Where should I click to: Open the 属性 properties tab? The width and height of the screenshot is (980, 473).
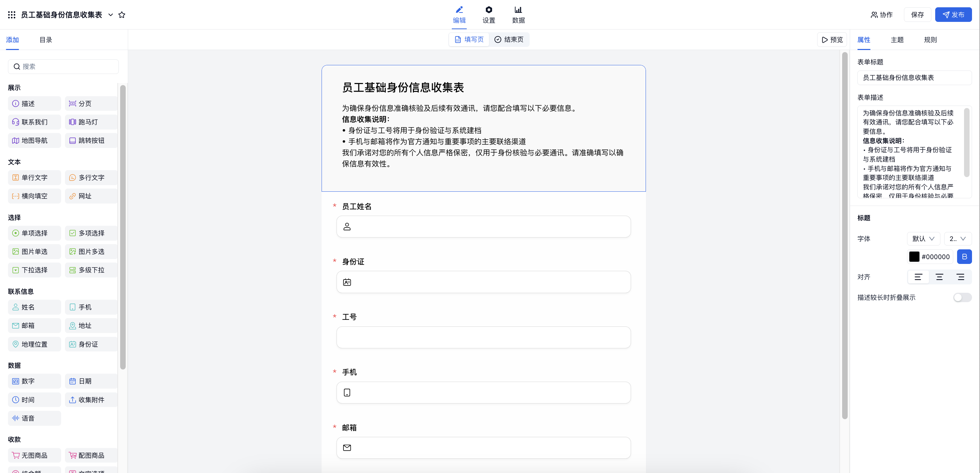(x=864, y=40)
